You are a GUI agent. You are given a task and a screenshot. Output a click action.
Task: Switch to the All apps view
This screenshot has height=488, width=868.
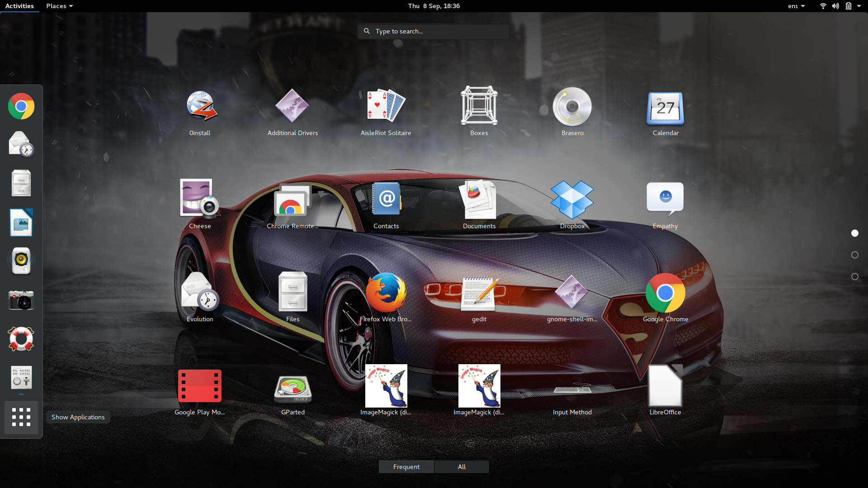point(462,467)
